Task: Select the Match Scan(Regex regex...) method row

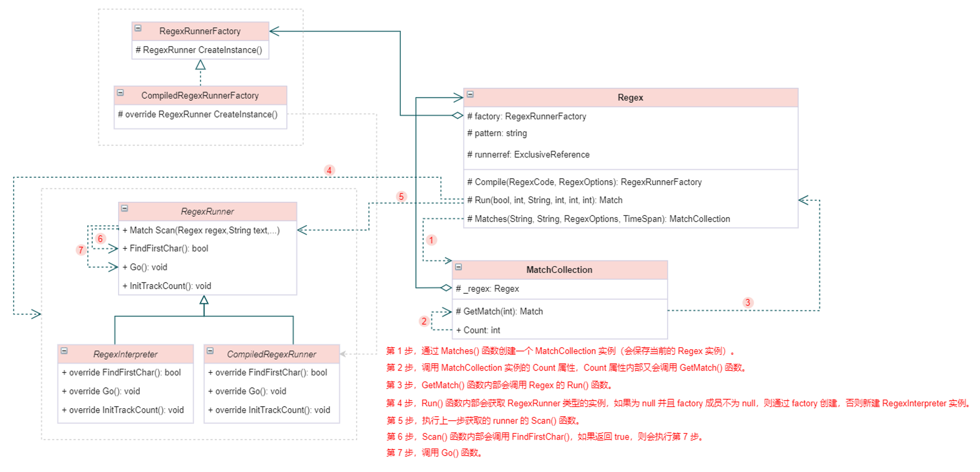Action: pos(208,230)
